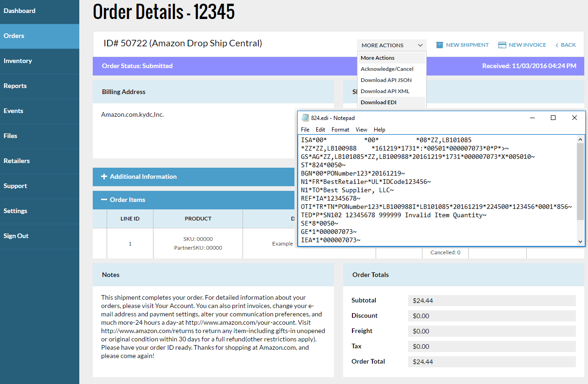Click the 'TED*P*SN102' Invalid Item Quantity line
The width and height of the screenshot is (588, 384).
[x=394, y=215]
